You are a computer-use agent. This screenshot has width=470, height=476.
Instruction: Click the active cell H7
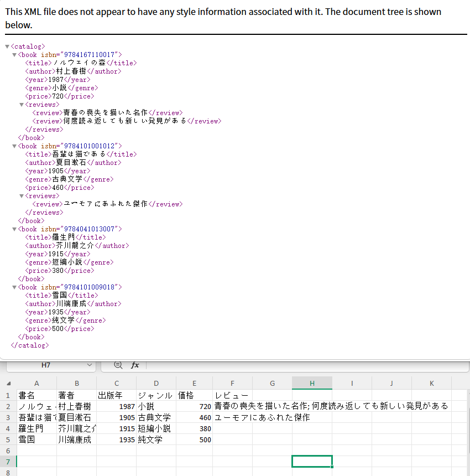pos(312,462)
